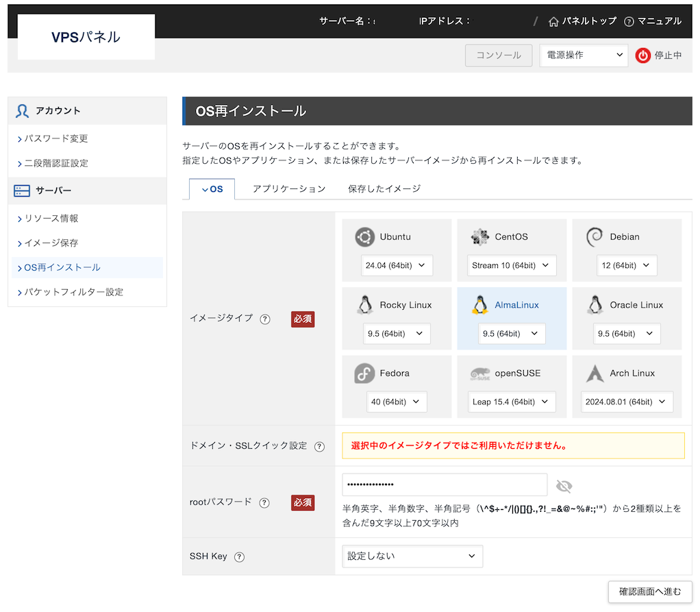Image resolution: width=700 pixels, height=612 pixels.
Task: Click the red power status icon
Action: coord(642,56)
